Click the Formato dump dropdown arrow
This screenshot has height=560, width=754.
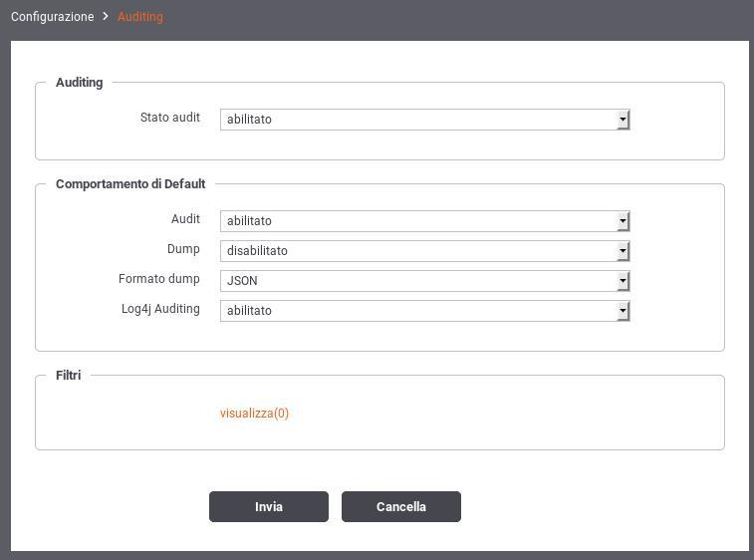pyautogui.click(x=623, y=281)
